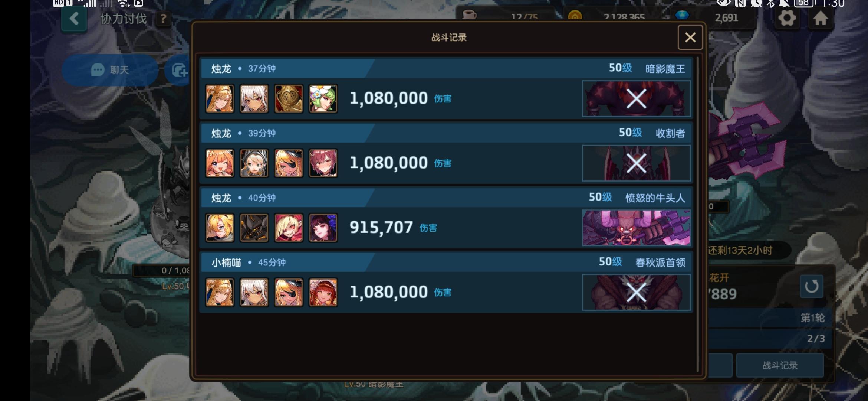Click the purple-haired hero in third record
Screen dimensions: 868x401
pos(323,228)
